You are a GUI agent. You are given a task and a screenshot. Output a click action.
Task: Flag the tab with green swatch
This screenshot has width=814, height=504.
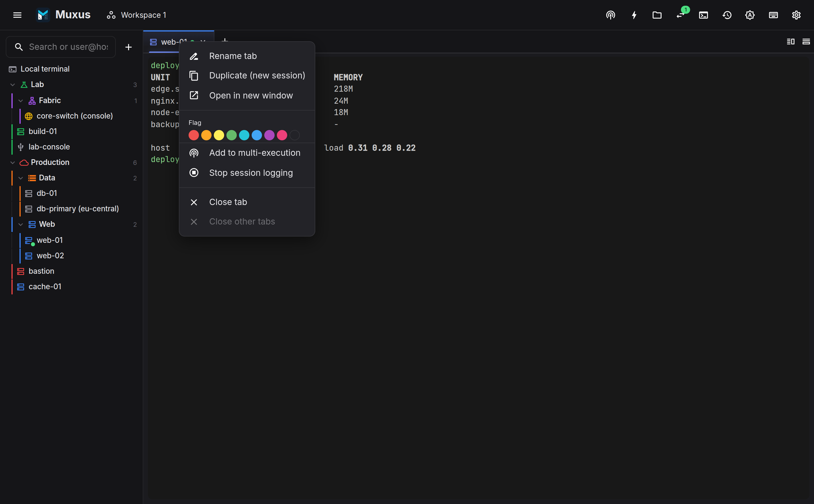[232, 135]
